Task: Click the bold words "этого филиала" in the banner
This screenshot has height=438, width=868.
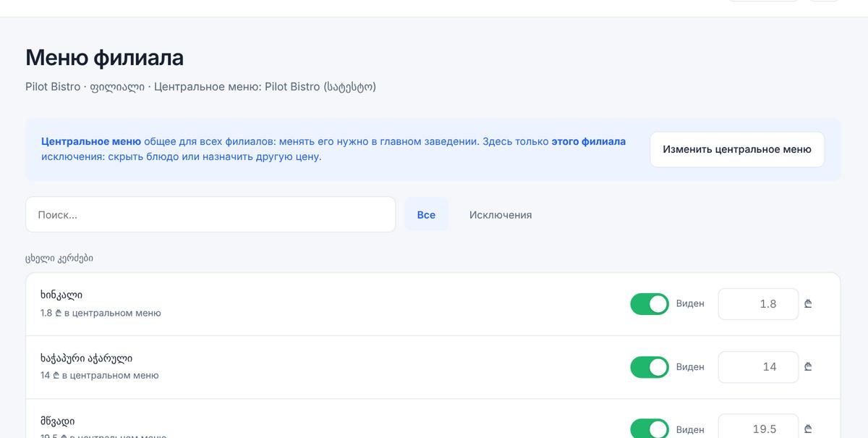Action: pos(589,141)
